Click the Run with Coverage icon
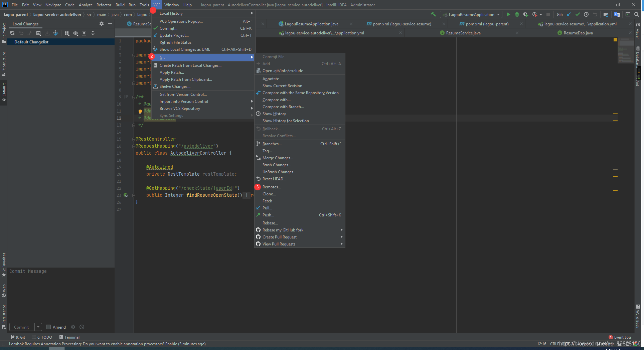This screenshot has width=644, height=350. click(525, 14)
